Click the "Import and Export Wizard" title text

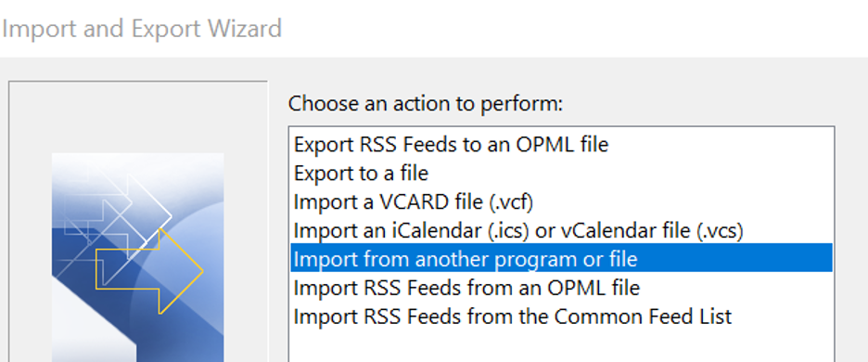(x=142, y=28)
